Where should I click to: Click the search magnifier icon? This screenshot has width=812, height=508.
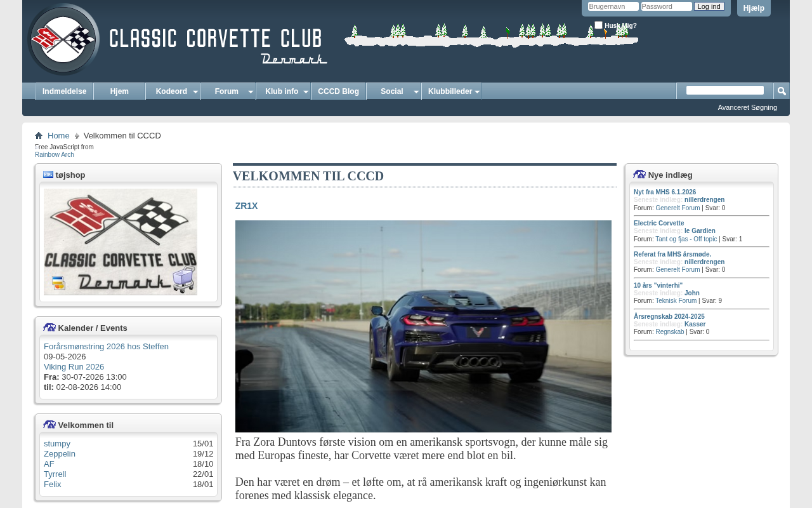tap(782, 91)
